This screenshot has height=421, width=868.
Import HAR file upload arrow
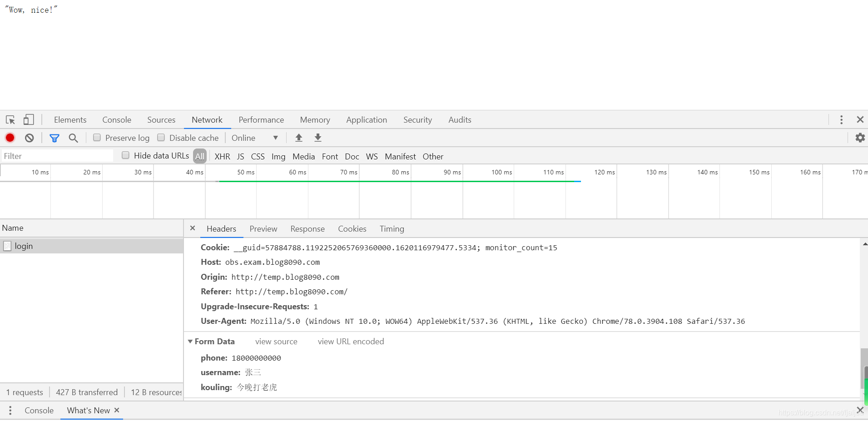299,138
